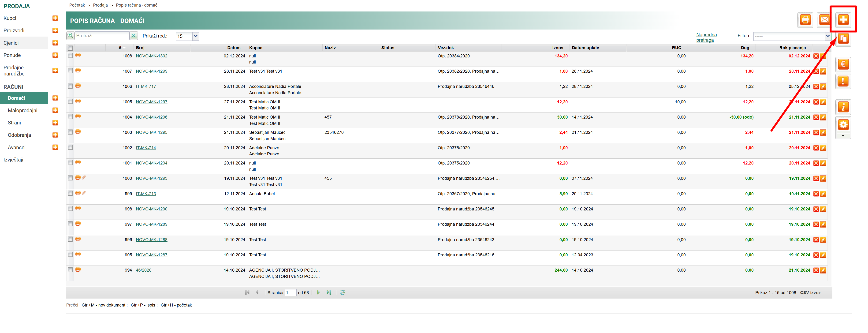Expand the Filteri dropdown
The height and width of the screenshot is (333, 868).
827,36
